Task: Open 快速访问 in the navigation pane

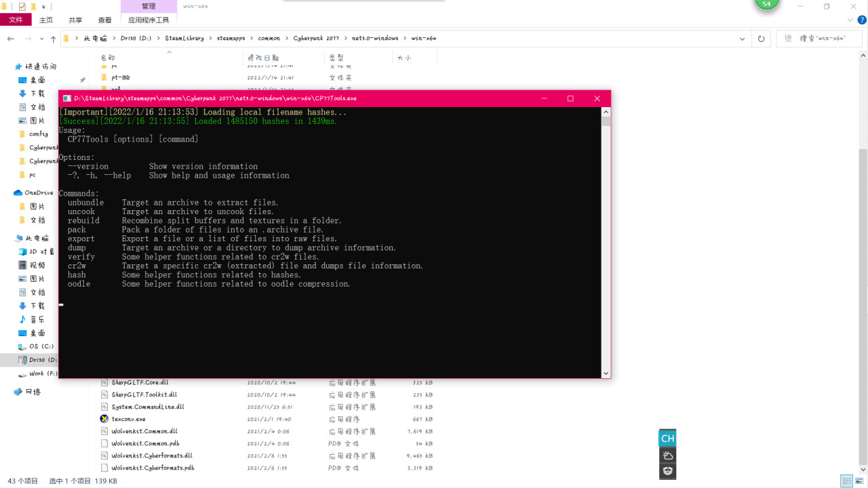Action: (41, 66)
